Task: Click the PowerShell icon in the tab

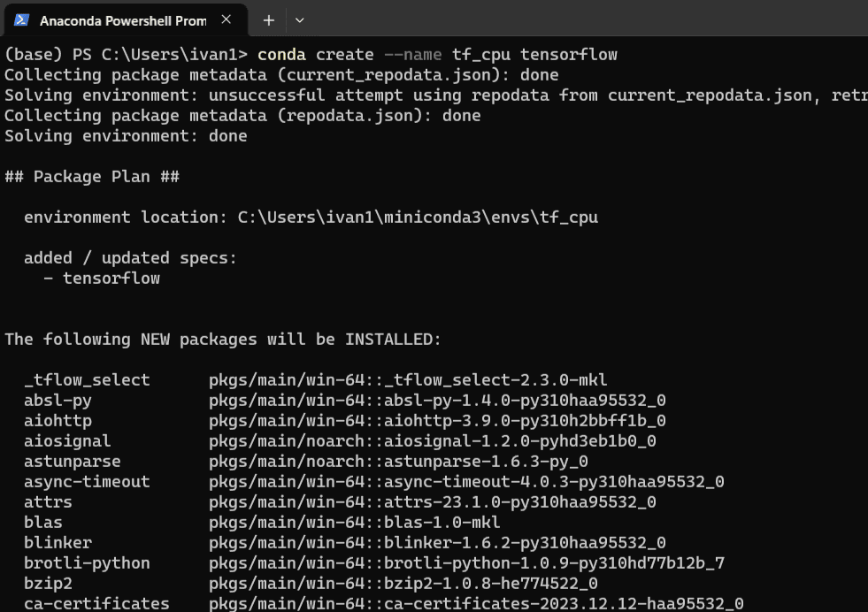Action: (x=21, y=19)
